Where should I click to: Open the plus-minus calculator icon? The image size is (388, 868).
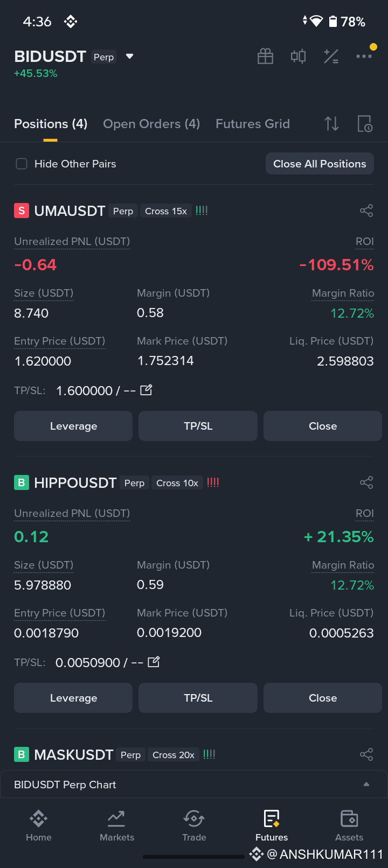[x=331, y=56]
